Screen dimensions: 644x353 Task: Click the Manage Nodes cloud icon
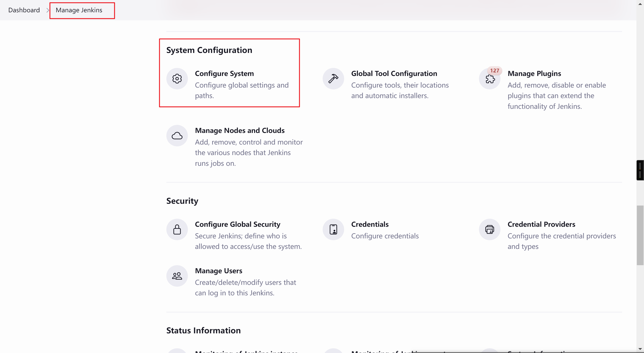[x=177, y=136]
